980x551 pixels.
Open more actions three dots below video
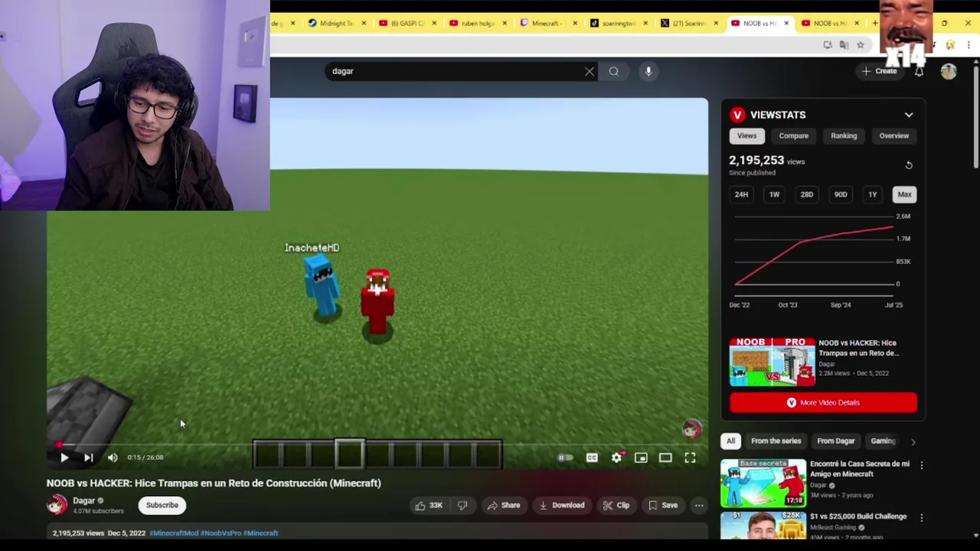point(699,505)
